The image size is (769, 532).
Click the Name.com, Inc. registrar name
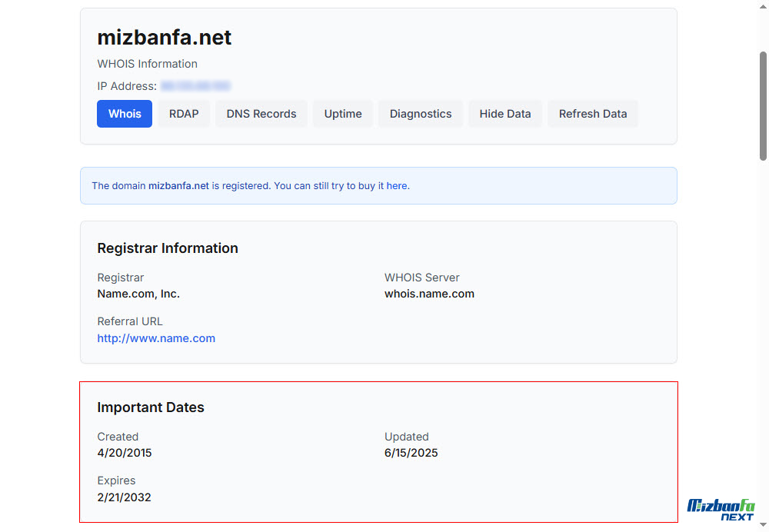[x=138, y=294]
